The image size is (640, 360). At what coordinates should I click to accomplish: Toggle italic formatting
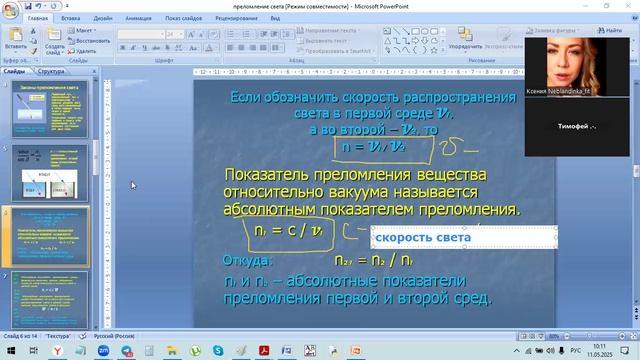[133, 48]
